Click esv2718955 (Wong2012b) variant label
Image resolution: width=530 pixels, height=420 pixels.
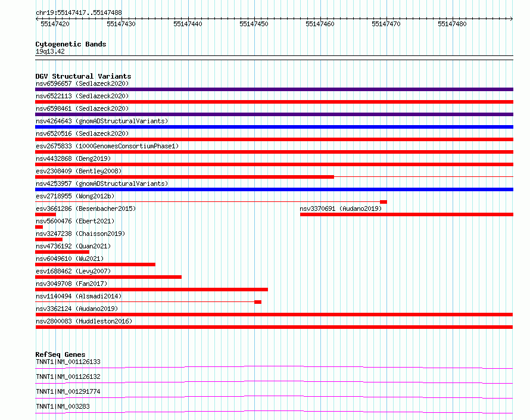[x=75, y=196]
